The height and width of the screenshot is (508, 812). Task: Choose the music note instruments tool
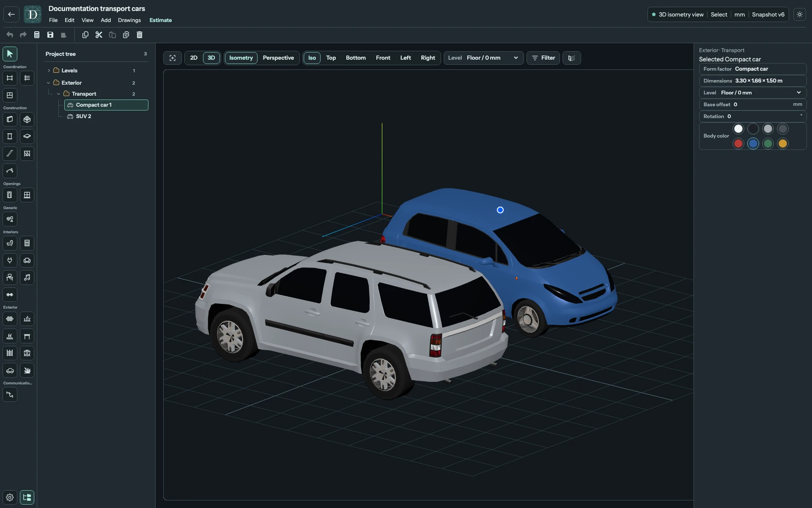27,278
